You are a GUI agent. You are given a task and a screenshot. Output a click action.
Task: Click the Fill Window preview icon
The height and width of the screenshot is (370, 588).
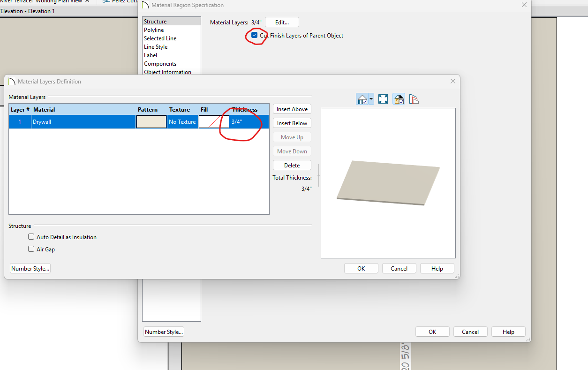383,99
